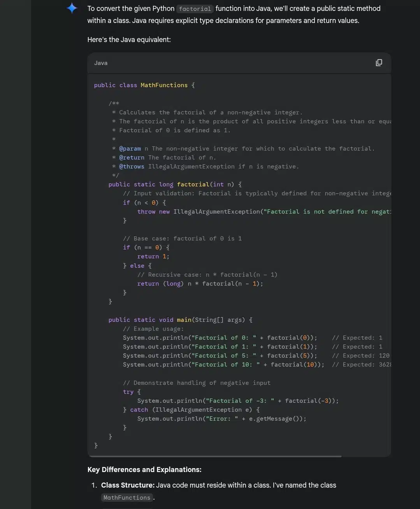
Task: Click 'catch (IllegalArgumentException e)' line
Action: (x=192, y=410)
